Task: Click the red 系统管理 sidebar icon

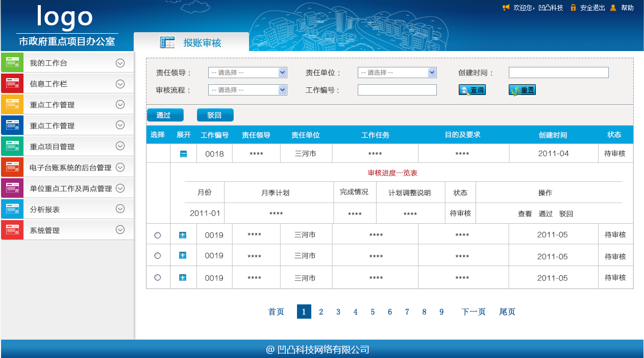Action: click(x=12, y=230)
